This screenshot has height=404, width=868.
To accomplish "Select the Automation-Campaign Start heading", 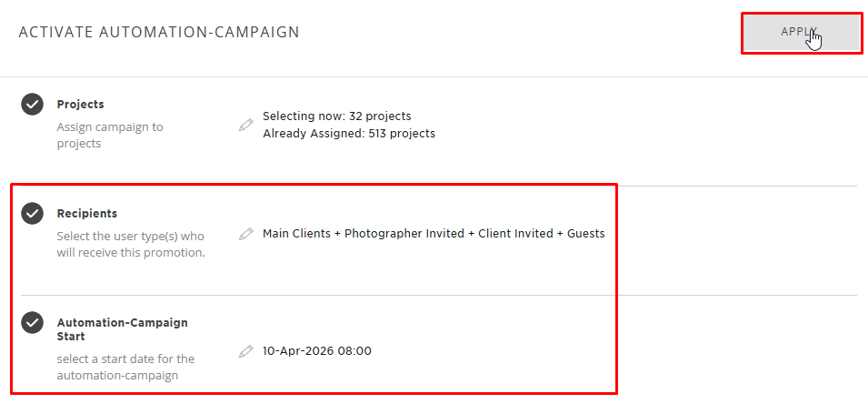I will (x=122, y=328).
